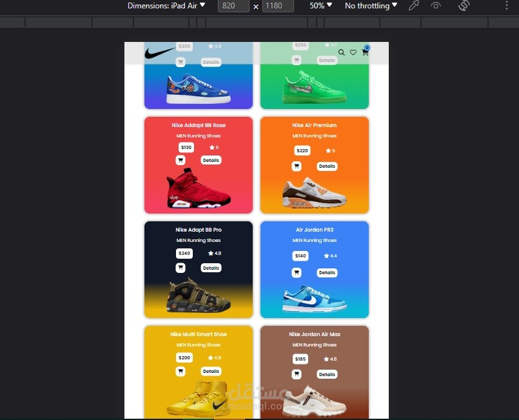Screen dimensions: 519x420
Task: Click the blue Dunk shoe image
Action: [315, 299]
